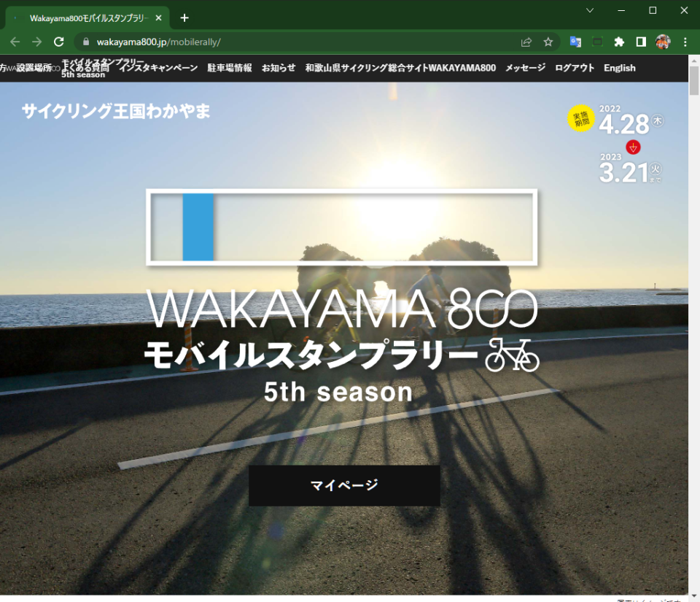
Task: Share this page using the share icon
Action: [x=526, y=42]
